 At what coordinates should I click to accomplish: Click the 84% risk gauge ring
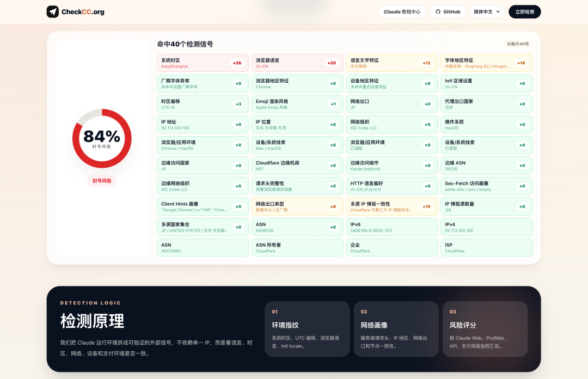click(x=102, y=138)
